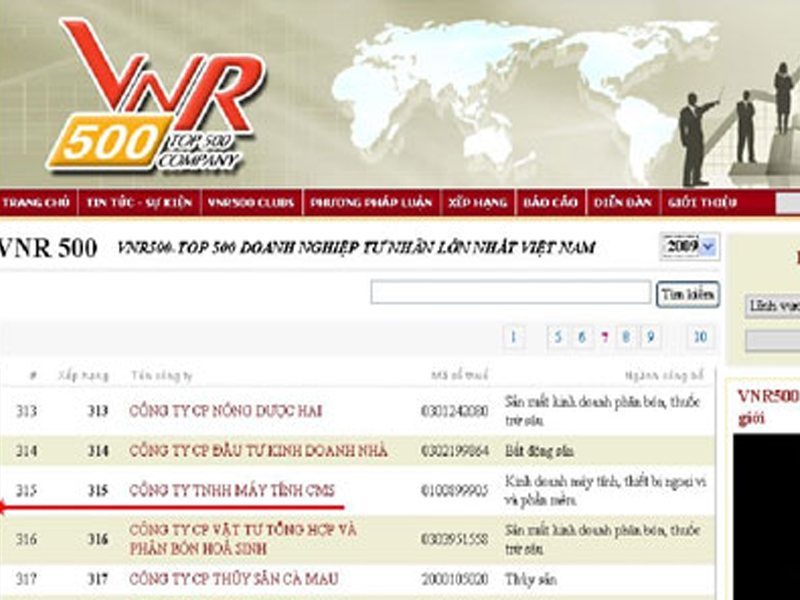Open the GIỚI THIỆU menu item
This screenshot has width=800, height=600.
[x=703, y=203]
